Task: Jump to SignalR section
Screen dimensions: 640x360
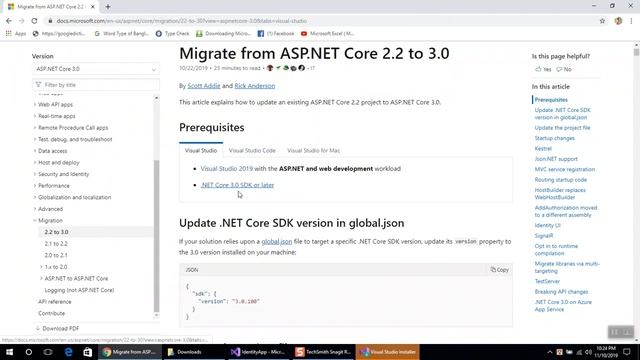Action: [x=544, y=236]
